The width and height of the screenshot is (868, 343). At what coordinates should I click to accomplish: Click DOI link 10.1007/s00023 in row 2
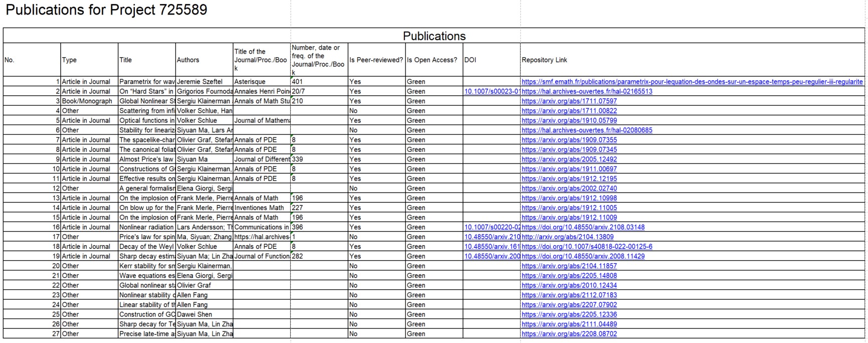[492, 91]
